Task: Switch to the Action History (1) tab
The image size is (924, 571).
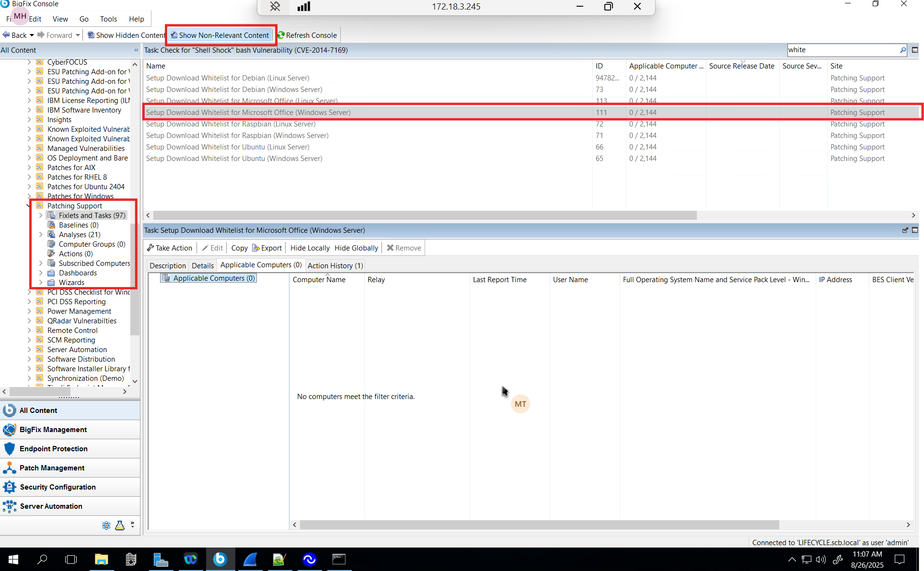Action: click(x=335, y=265)
